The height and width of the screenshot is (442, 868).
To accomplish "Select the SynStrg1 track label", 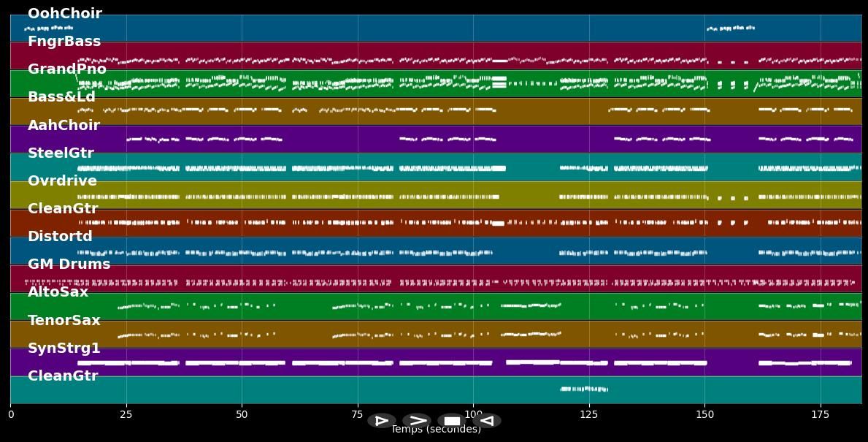I will [64, 348].
